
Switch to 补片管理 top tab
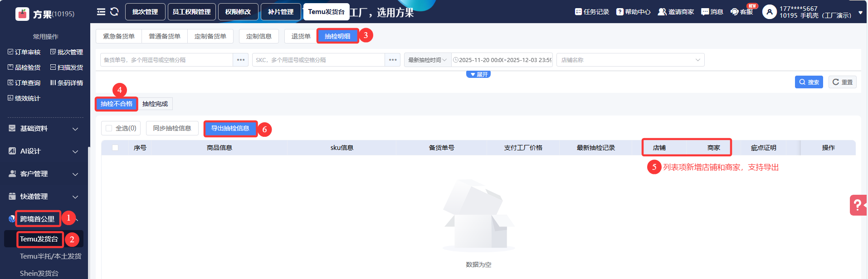pyautogui.click(x=281, y=12)
